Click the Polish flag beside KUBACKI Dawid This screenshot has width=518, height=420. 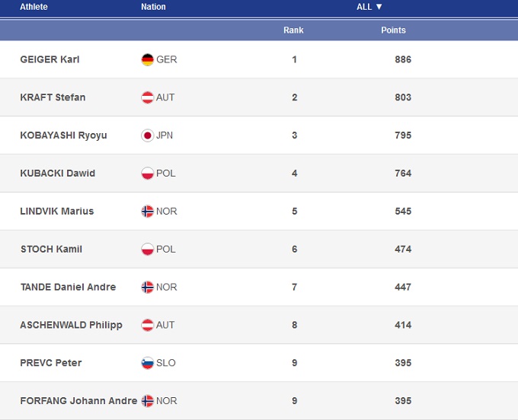148,173
